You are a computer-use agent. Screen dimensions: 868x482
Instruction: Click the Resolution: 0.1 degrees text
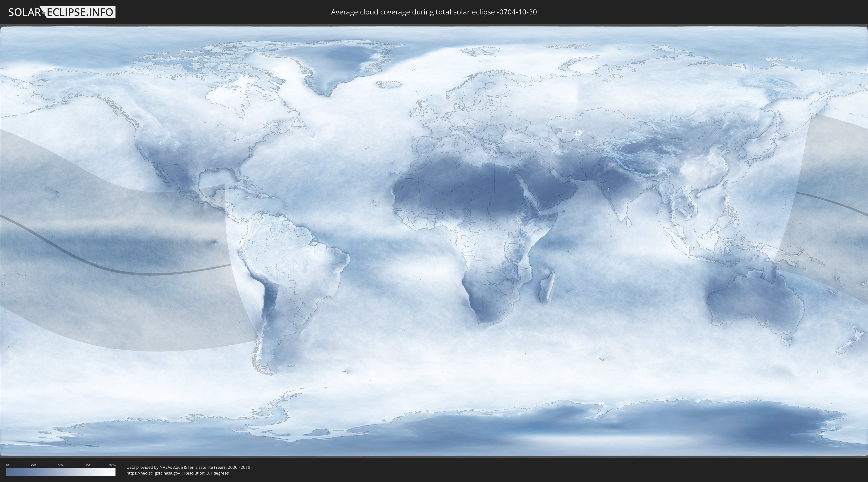[x=206, y=473]
